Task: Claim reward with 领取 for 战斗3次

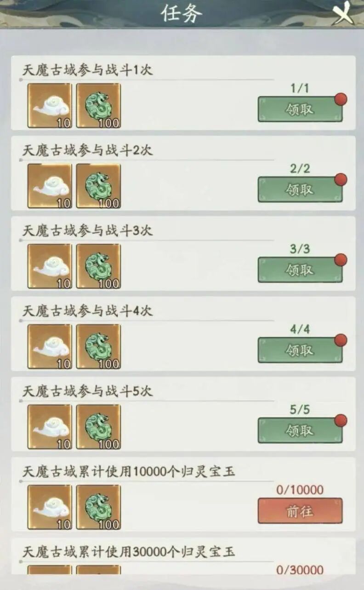Action: [x=300, y=270]
